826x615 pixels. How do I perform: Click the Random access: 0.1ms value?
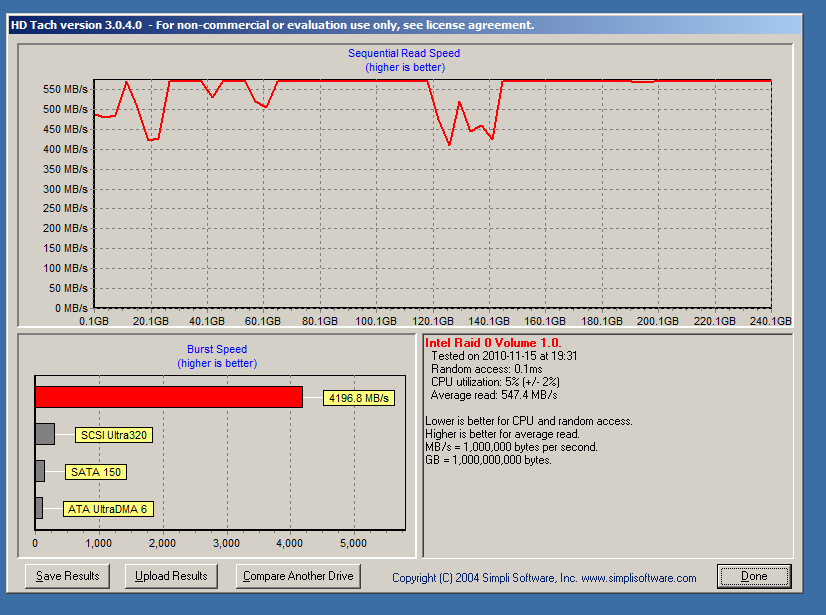tap(487, 369)
